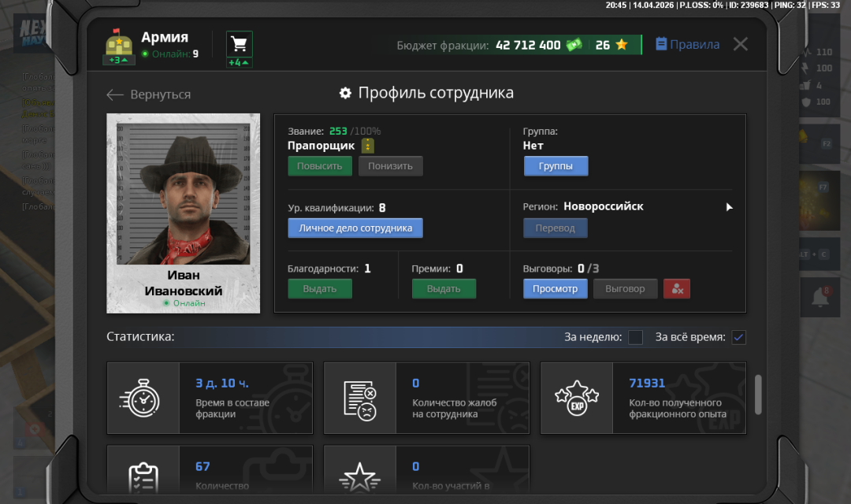Click the Army faction building icon
This screenshot has height=504, width=851.
click(x=118, y=44)
